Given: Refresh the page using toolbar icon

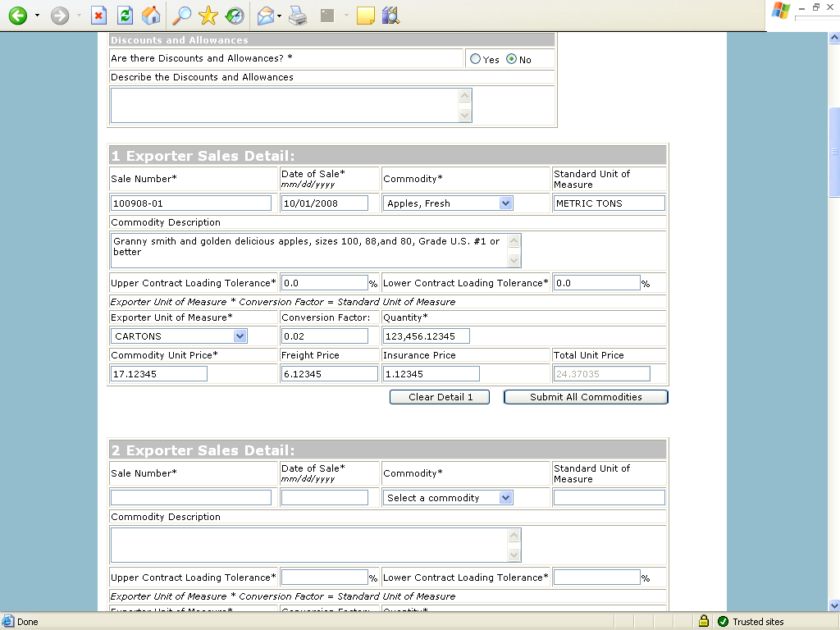Looking at the screenshot, I should (x=125, y=16).
